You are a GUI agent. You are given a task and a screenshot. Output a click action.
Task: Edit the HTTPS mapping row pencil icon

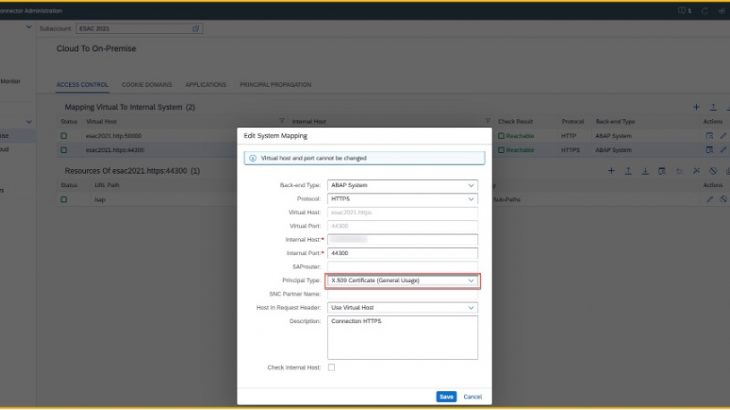[x=723, y=150]
